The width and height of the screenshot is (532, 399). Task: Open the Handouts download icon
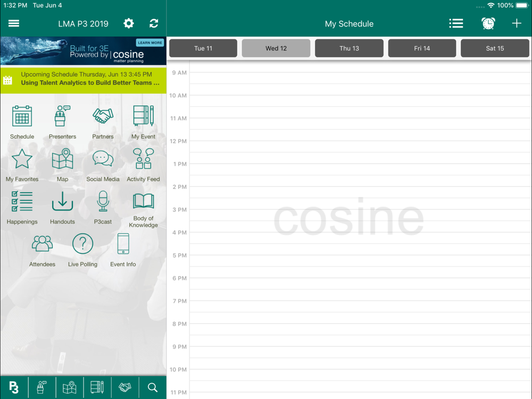[62, 202]
